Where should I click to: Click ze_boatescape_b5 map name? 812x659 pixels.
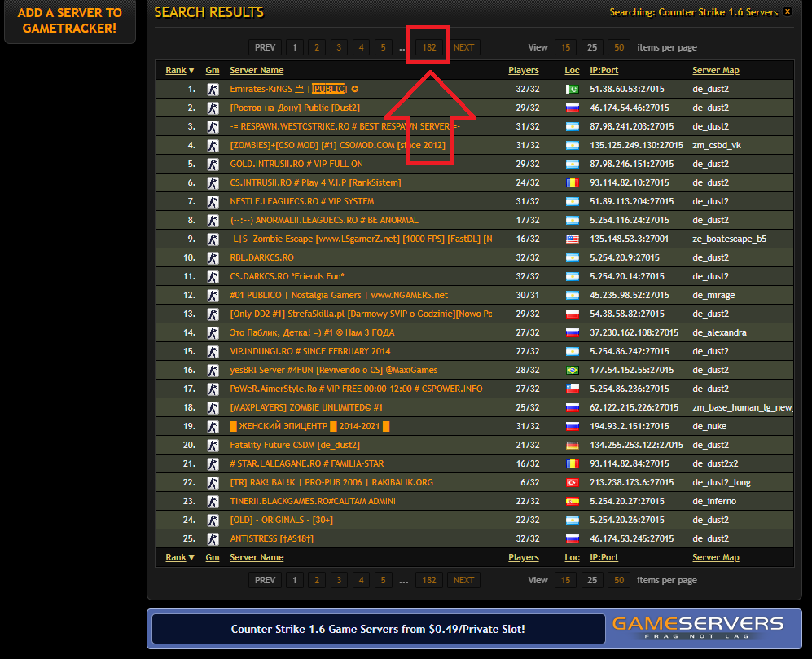pos(729,239)
